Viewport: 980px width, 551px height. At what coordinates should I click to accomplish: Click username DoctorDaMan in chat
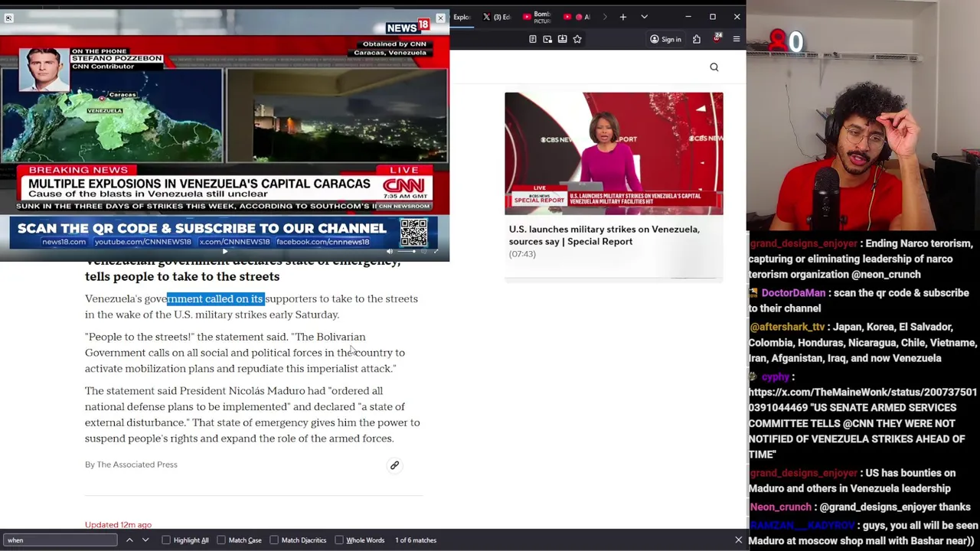(x=793, y=293)
